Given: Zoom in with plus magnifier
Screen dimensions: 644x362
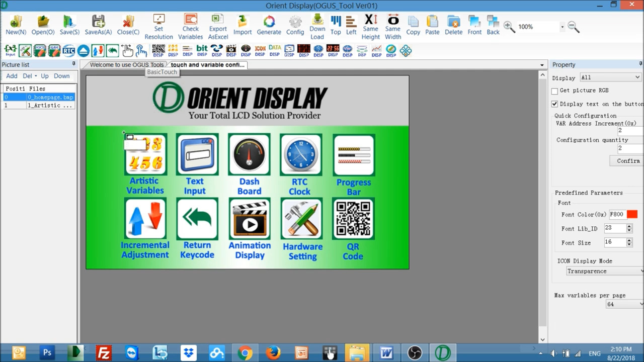Looking at the screenshot, I should pos(509,27).
